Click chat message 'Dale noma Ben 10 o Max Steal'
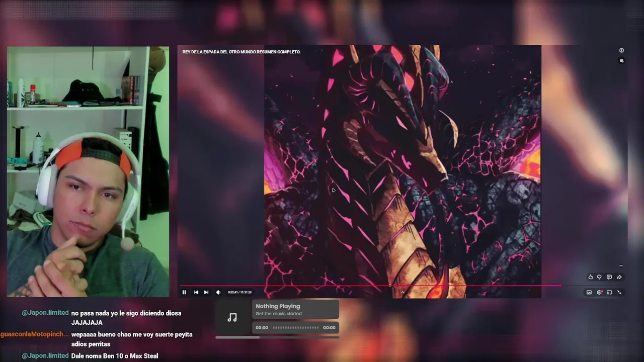This screenshot has width=644, height=362. pyautogui.click(x=115, y=356)
